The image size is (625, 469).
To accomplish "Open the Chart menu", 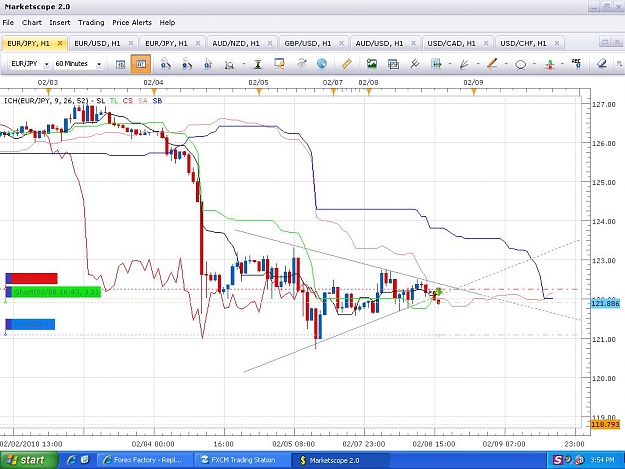I will click(x=32, y=23).
